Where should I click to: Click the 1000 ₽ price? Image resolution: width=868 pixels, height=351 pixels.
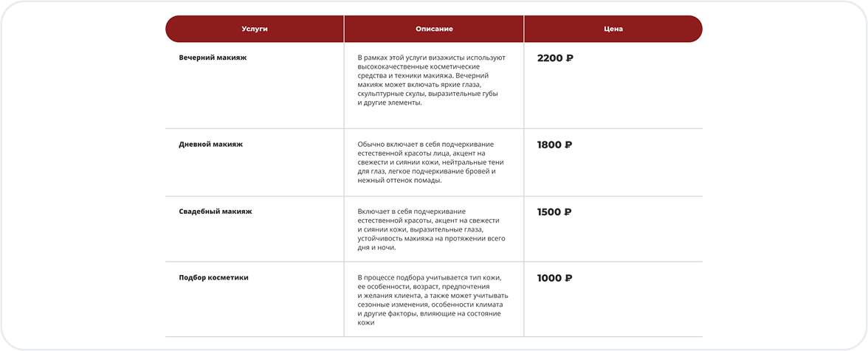(x=554, y=278)
